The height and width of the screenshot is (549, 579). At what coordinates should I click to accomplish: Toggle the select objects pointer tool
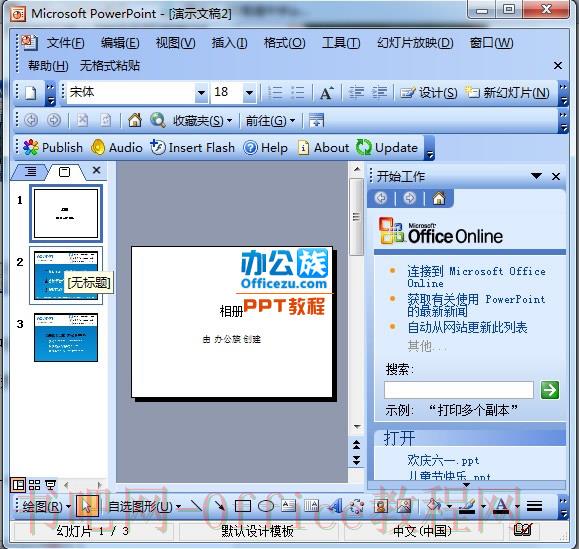[87, 506]
